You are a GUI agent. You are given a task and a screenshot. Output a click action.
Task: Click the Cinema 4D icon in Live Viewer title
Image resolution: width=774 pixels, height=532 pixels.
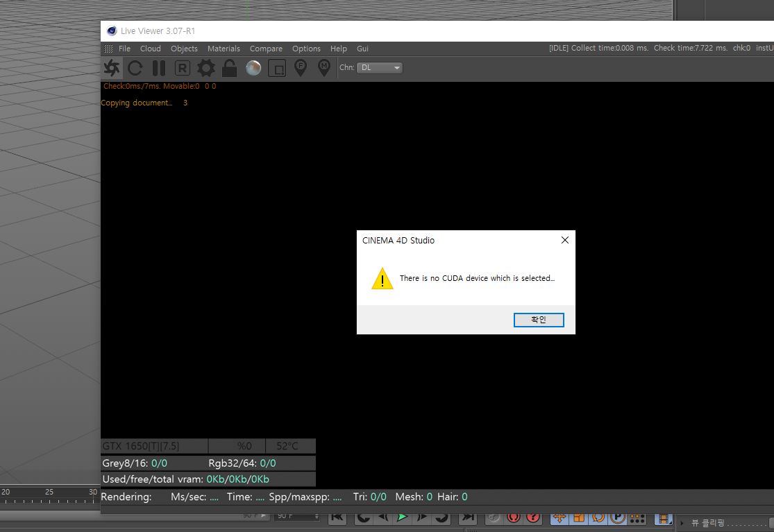click(112, 31)
